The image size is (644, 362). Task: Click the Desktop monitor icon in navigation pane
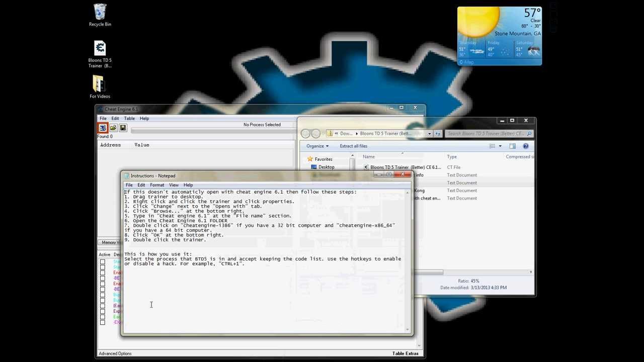[314, 167]
